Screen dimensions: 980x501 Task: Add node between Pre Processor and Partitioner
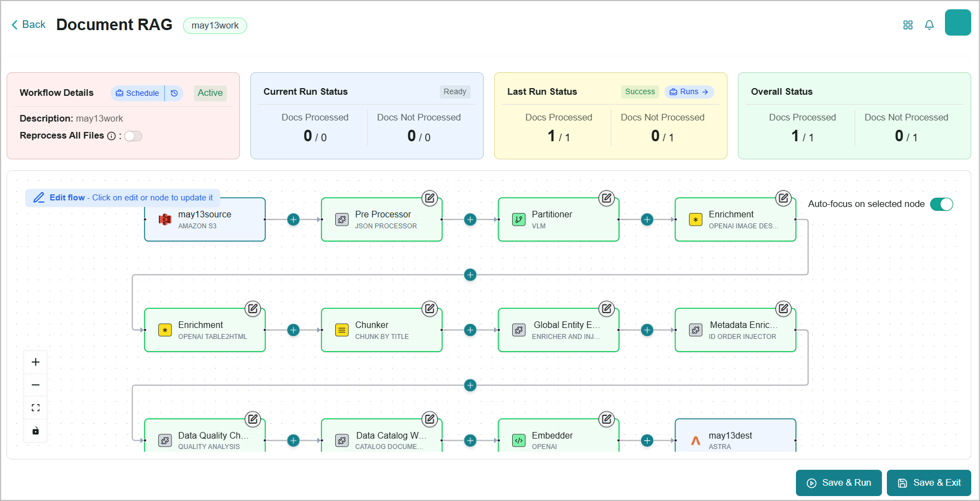(x=470, y=220)
